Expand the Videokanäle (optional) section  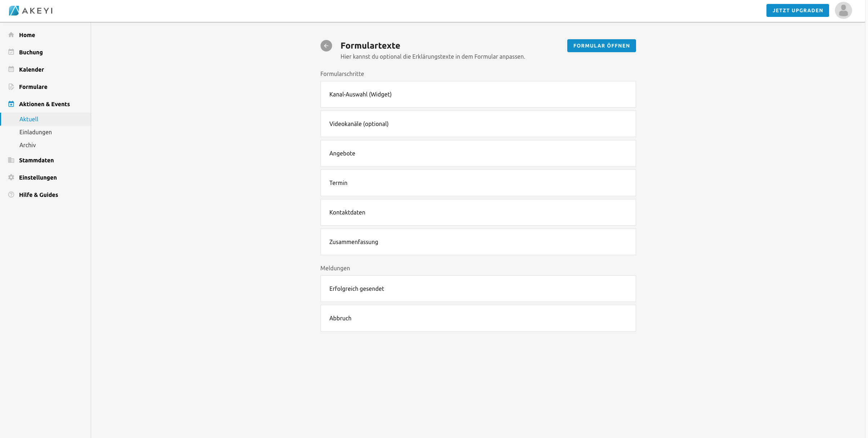click(x=478, y=124)
